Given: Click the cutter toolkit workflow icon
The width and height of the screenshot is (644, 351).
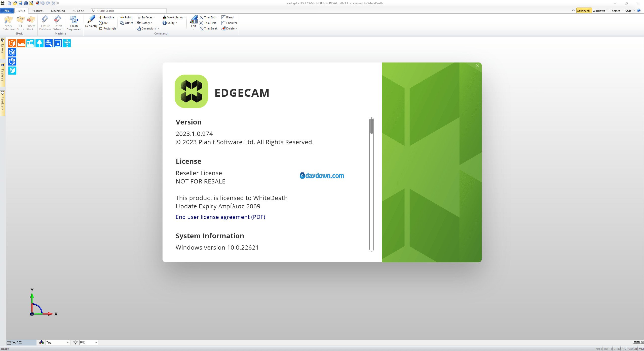Looking at the screenshot, I should point(40,43).
